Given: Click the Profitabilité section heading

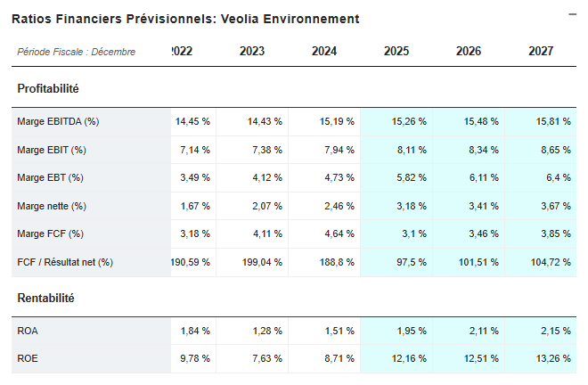Looking at the screenshot, I should [x=48, y=89].
